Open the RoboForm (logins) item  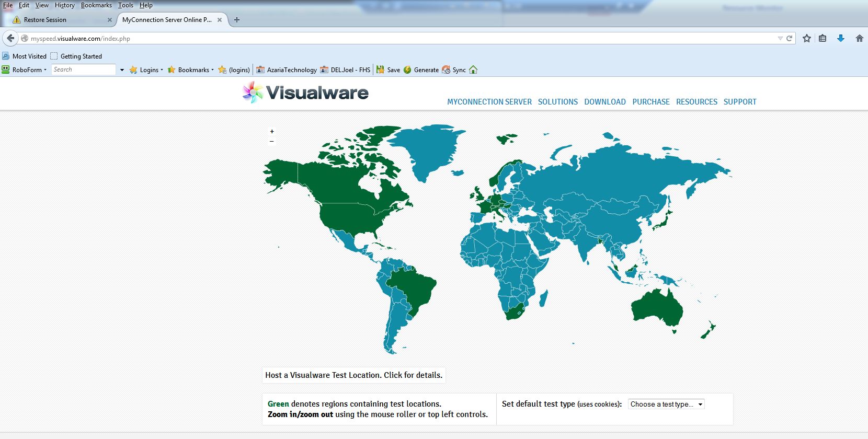234,70
